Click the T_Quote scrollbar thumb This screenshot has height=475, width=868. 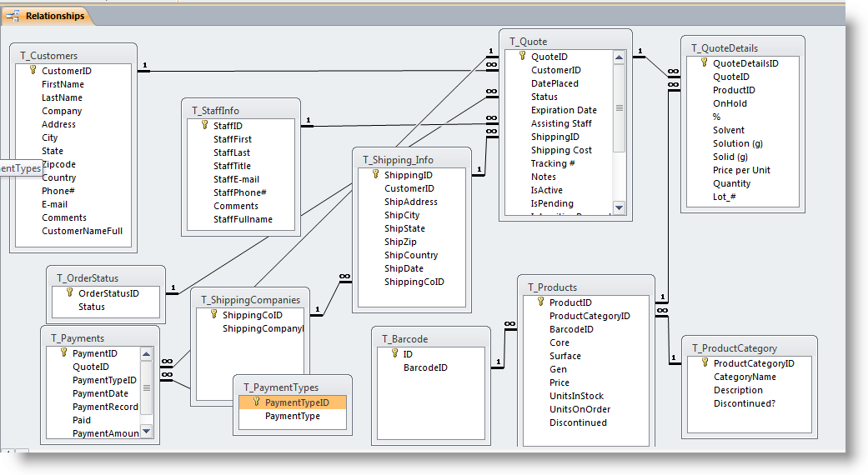[x=620, y=107]
